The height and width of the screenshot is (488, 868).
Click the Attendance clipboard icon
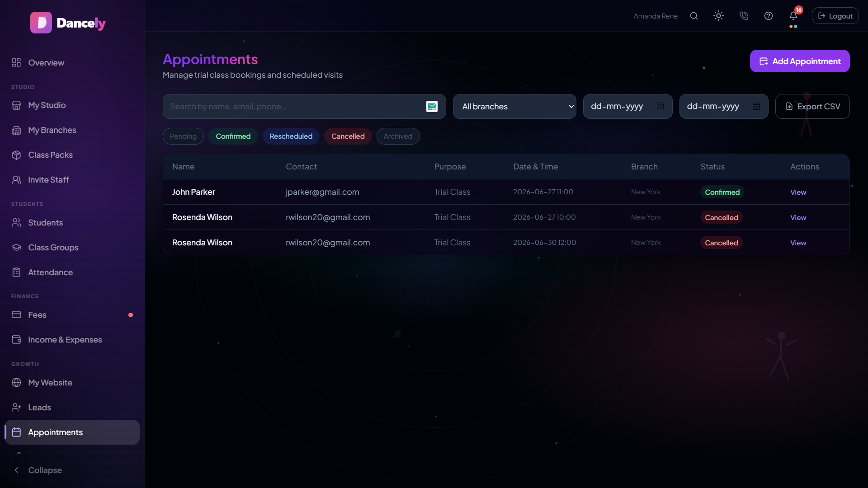click(17, 272)
